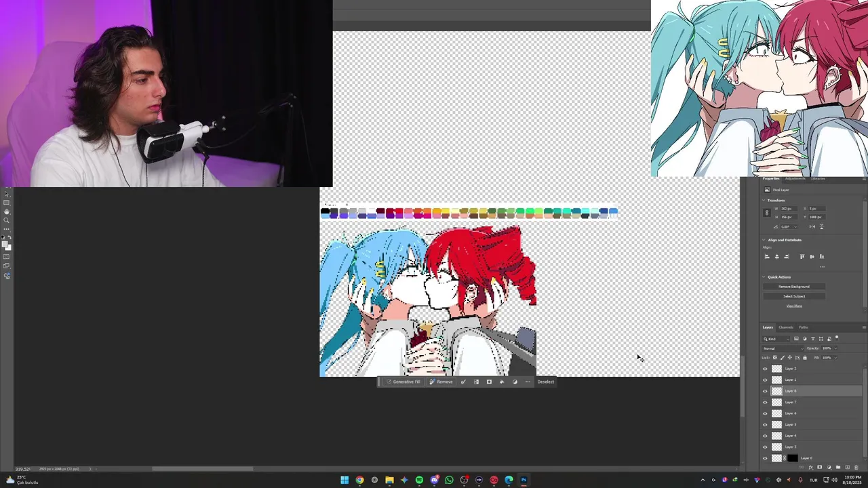This screenshot has height=488, width=868.
Task: Select the Properties tab
Action: (771, 179)
